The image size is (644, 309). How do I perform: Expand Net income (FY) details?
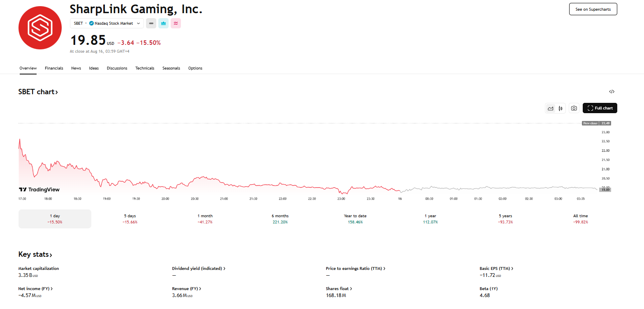[35, 288]
